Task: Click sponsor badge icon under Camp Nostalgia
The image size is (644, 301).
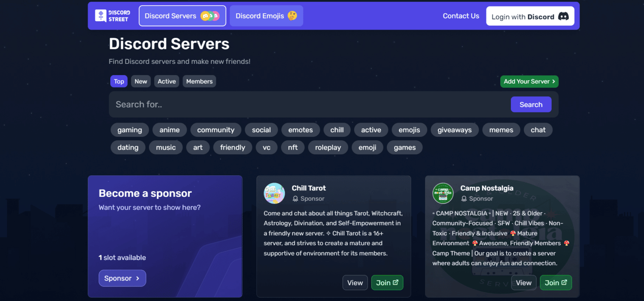Action: (x=464, y=199)
